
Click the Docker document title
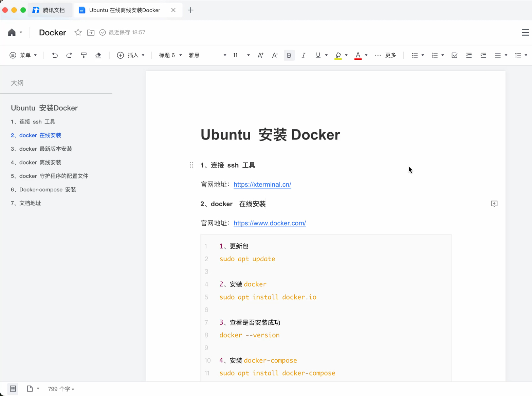(x=52, y=33)
